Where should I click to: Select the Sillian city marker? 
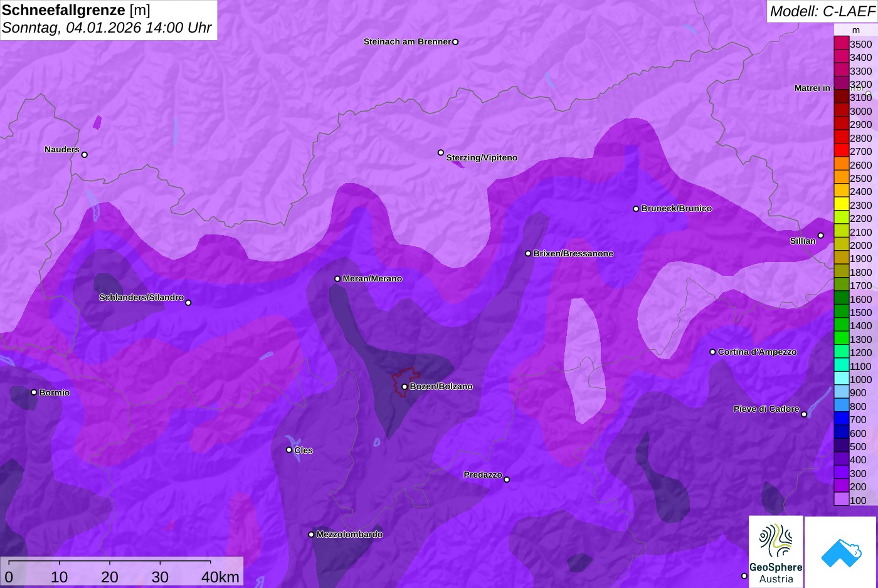tap(820, 236)
